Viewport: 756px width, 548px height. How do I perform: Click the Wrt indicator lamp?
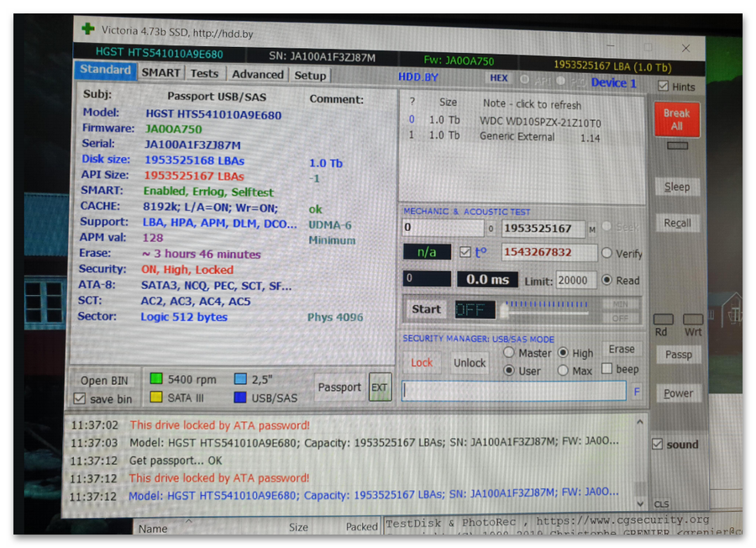click(x=693, y=319)
